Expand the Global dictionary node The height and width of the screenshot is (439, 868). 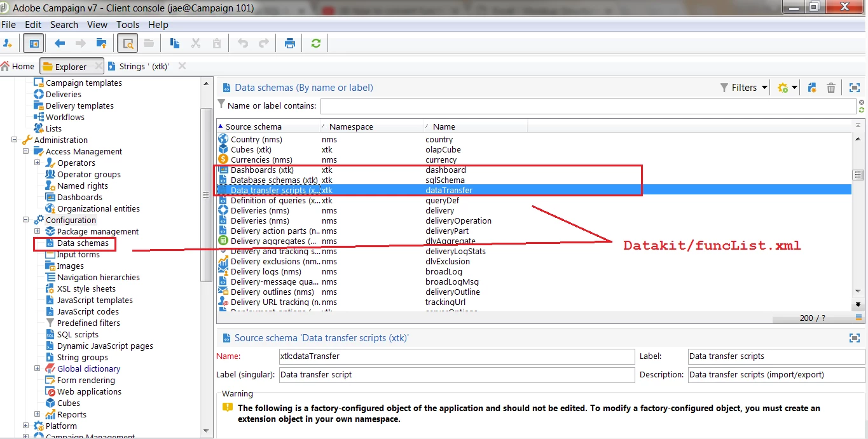[x=38, y=368]
